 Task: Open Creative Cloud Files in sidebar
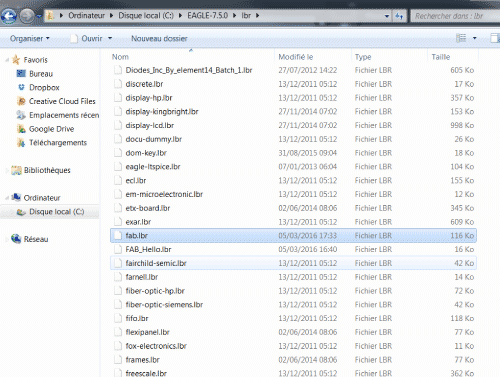coord(62,101)
